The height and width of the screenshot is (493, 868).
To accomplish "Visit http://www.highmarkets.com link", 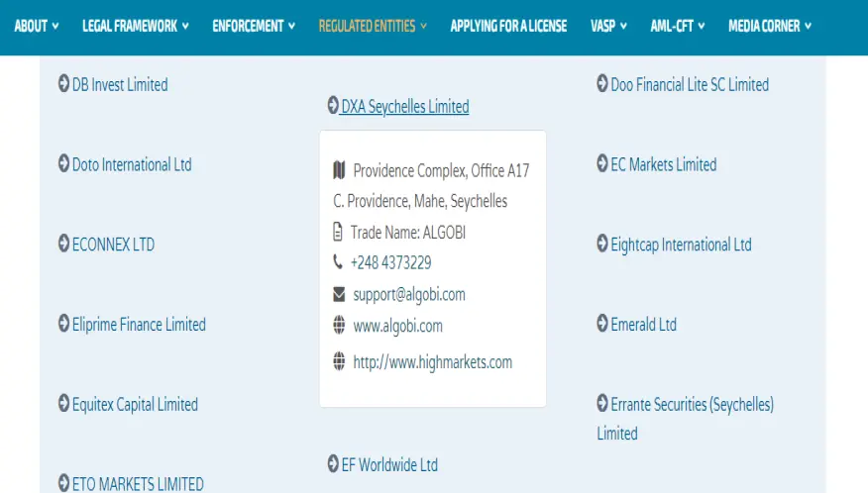I will pyautogui.click(x=433, y=362).
